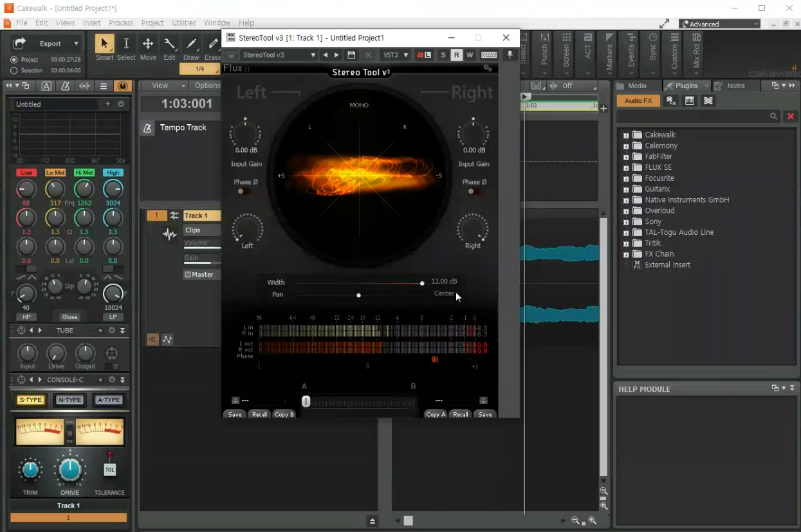The height and width of the screenshot is (532, 801).
Task: Expand the Cakewalk plugin folder
Action: [x=626, y=135]
